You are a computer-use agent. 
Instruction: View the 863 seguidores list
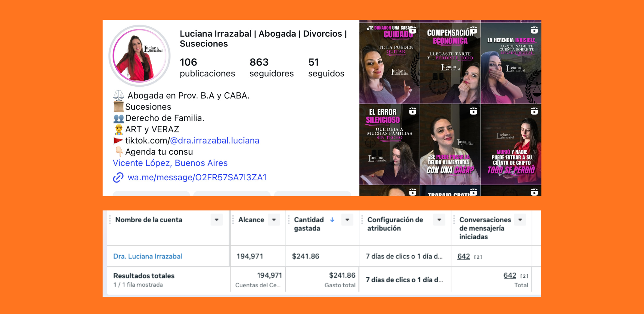tap(271, 68)
